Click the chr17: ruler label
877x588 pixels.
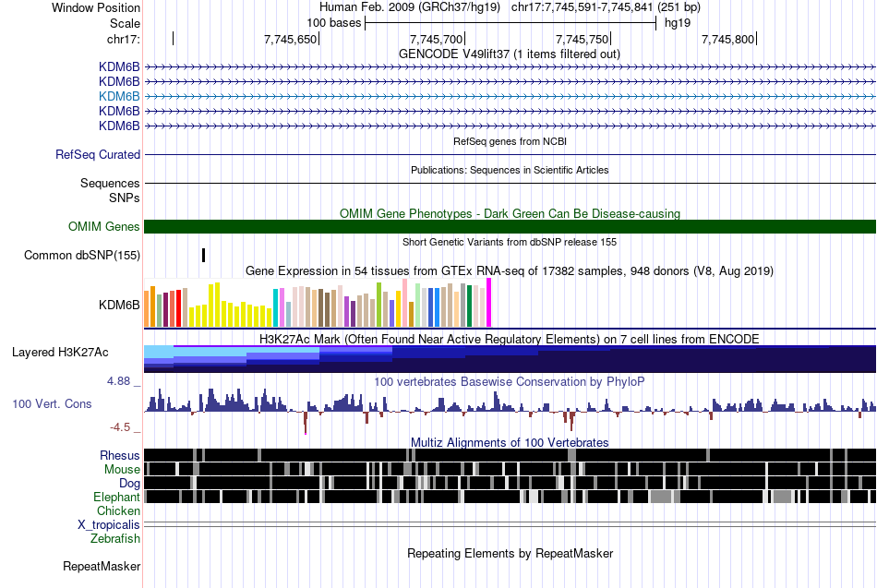[124, 39]
